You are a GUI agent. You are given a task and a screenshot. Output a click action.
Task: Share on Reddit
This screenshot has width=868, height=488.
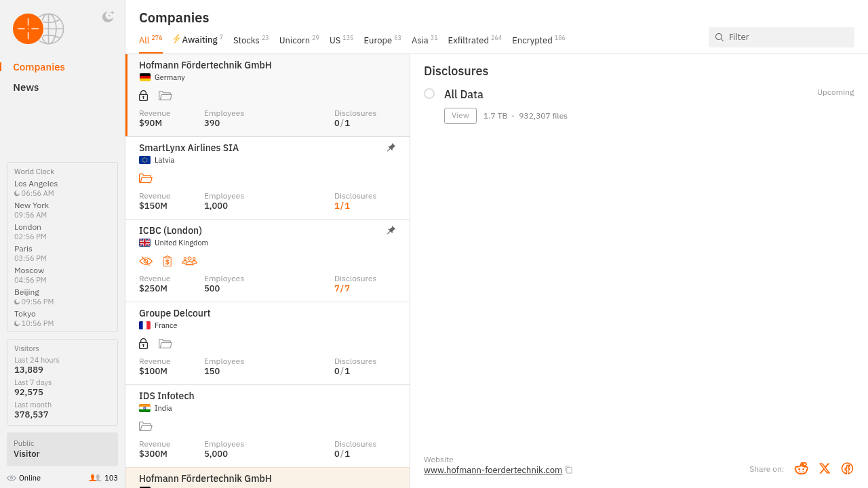[802, 468]
